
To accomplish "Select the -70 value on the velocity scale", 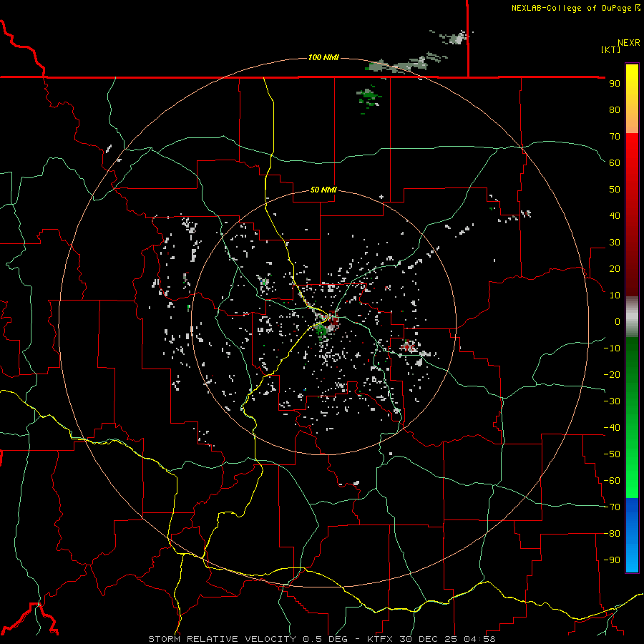I will coord(612,507).
